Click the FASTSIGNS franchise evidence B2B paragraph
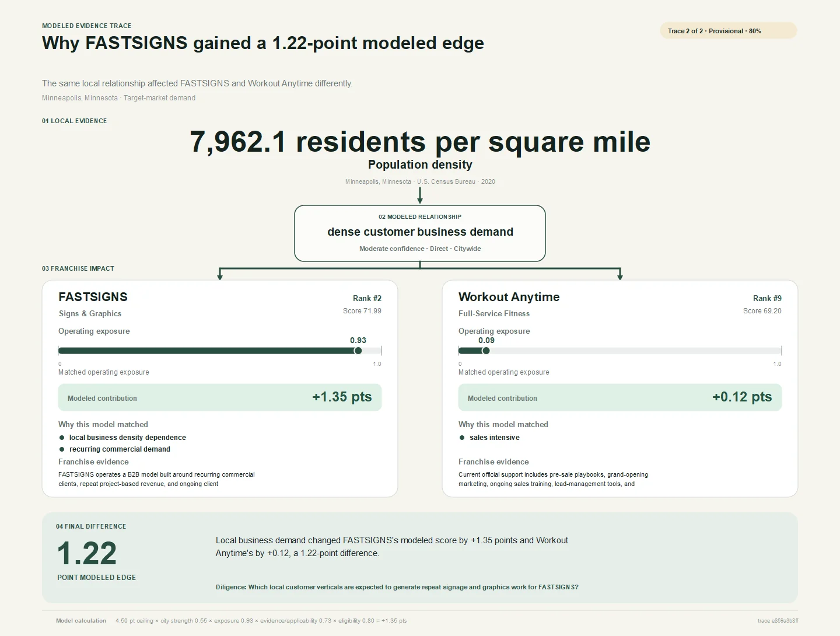 [156, 479]
